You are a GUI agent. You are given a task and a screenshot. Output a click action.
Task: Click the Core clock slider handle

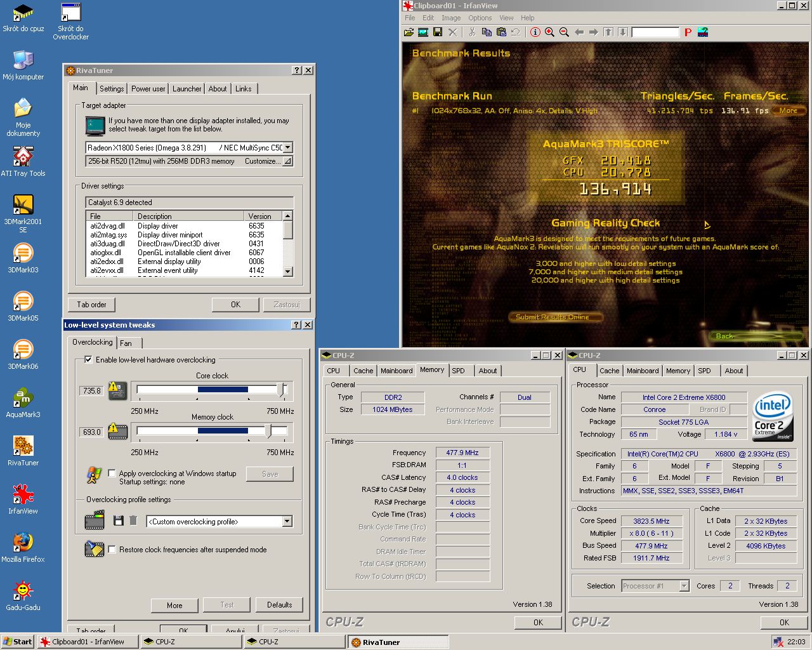tap(283, 390)
